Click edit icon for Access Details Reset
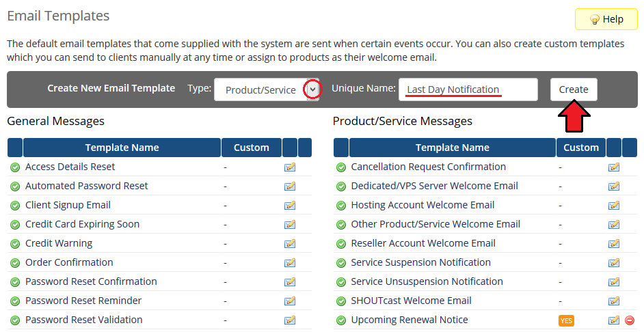Viewport: 644px width, 332px height. pyautogui.click(x=290, y=167)
